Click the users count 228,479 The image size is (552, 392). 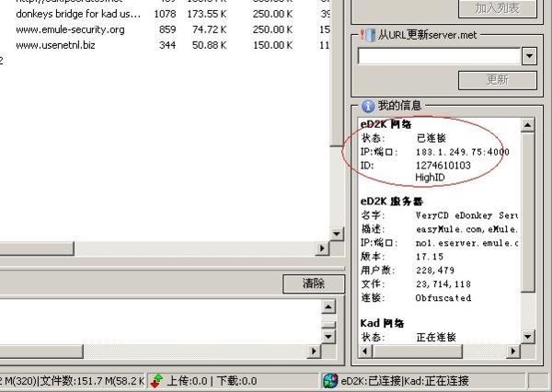435,271
